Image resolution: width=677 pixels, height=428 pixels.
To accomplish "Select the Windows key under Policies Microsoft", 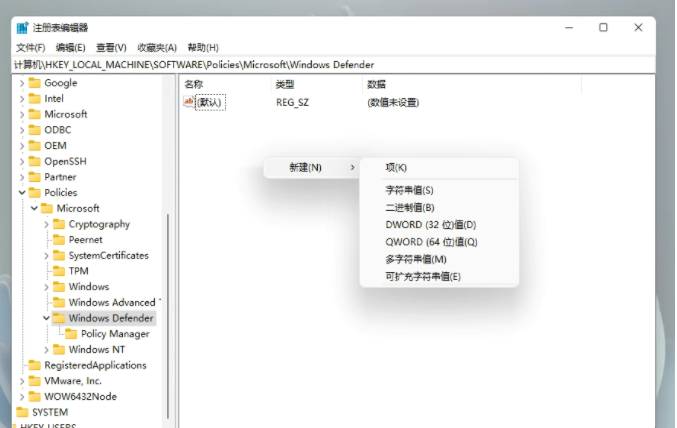I will [x=89, y=287].
